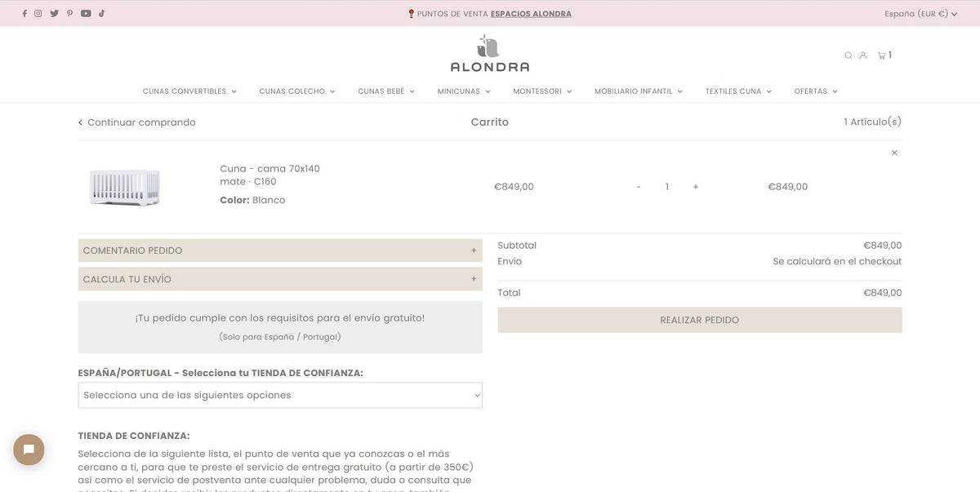Click the search magnifier icon
The image size is (980, 492).
pyautogui.click(x=849, y=55)
